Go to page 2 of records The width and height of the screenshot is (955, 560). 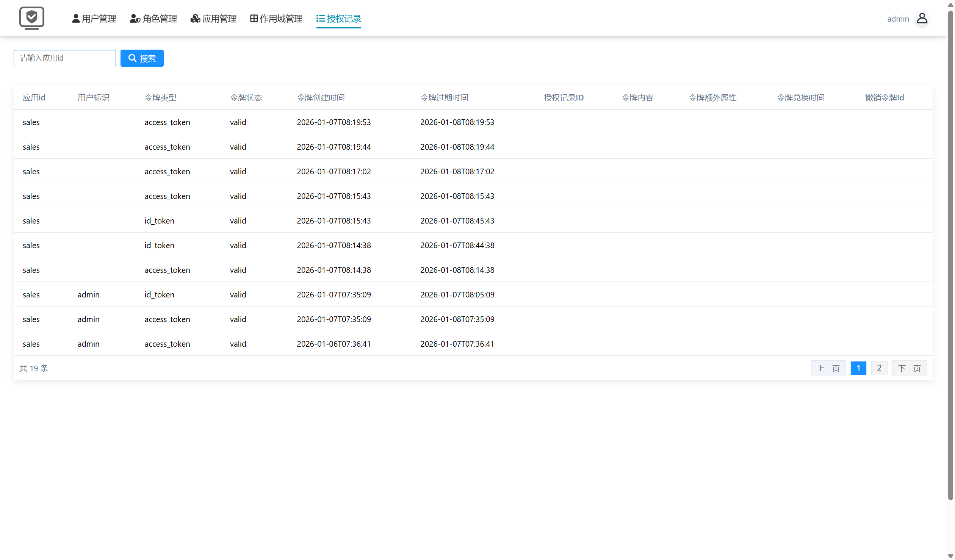tap(879, 368)
